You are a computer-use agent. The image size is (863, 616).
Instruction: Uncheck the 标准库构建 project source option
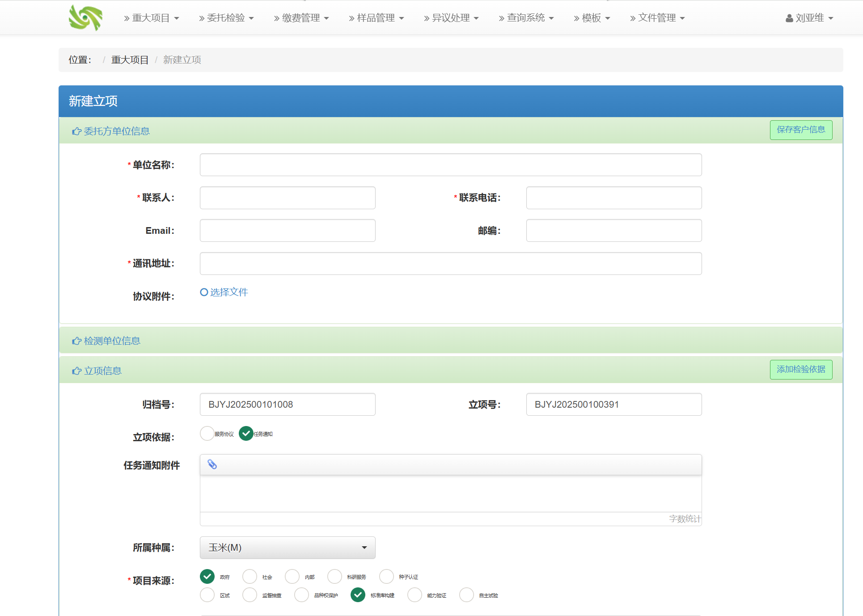(x=358, y=595)
